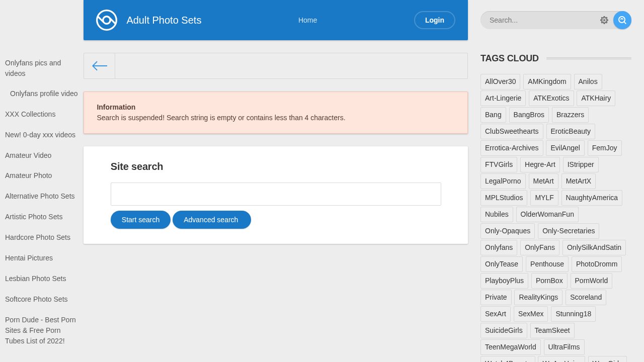Choose the NaughtyAmerica tag
644x362 pixels.
592,198
